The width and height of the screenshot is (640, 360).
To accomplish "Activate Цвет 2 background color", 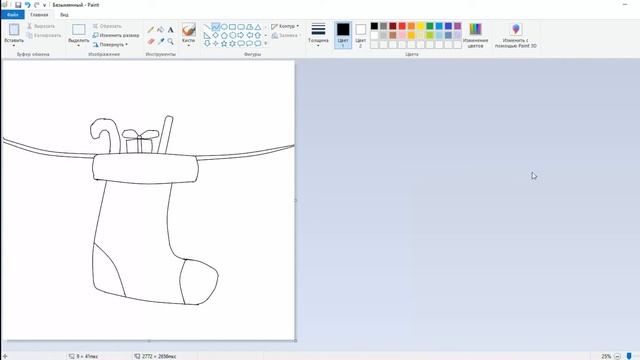I will [360, 35].
